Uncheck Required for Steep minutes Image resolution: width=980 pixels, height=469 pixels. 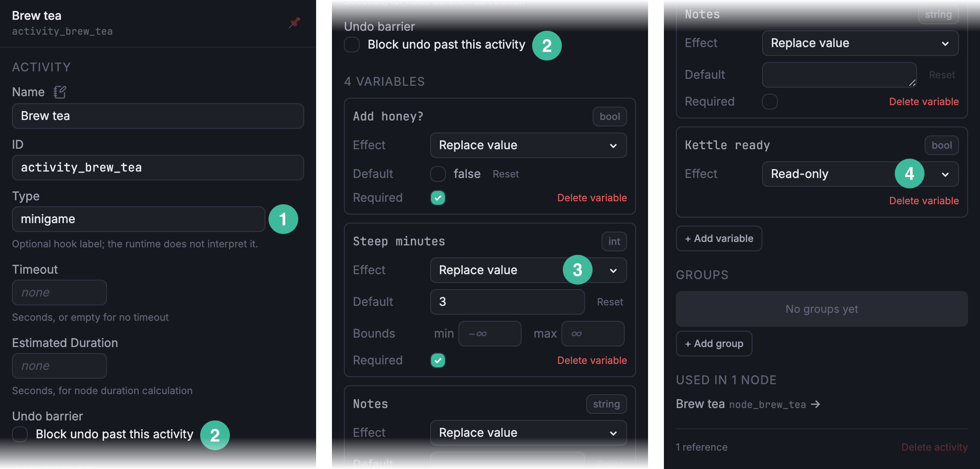(438, 360)
